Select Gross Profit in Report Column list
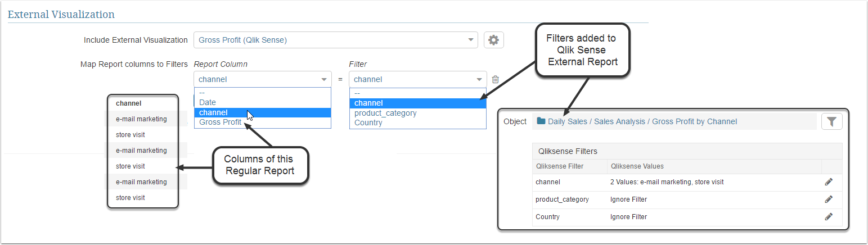868x245 pixels. coord(220,122)
